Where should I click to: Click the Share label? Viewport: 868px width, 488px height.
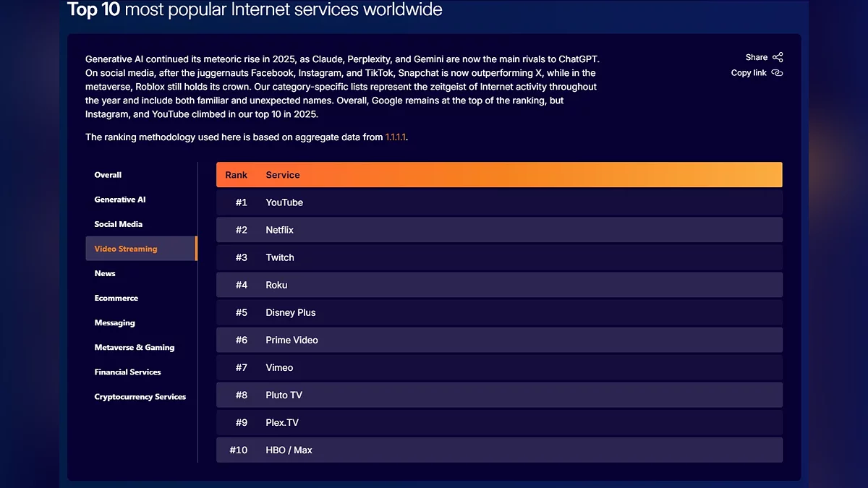pyautogui.click(x=757, y=57)
